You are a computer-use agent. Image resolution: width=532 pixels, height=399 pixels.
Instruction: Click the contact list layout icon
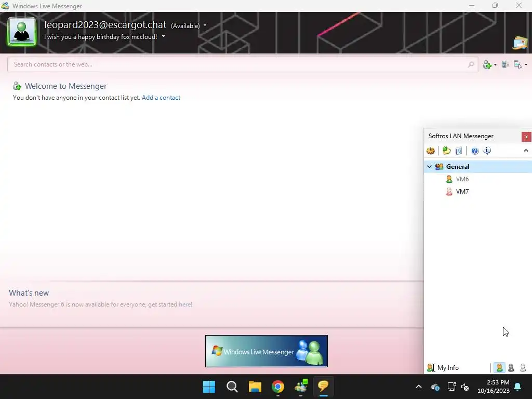tap(506, 64)
